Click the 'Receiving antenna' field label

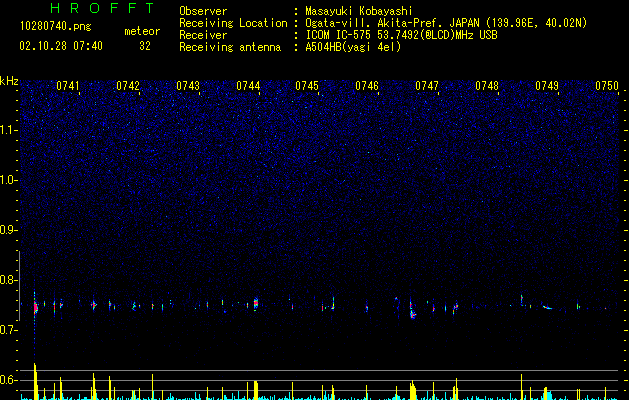pyautogui.click(x=230, y=47)
